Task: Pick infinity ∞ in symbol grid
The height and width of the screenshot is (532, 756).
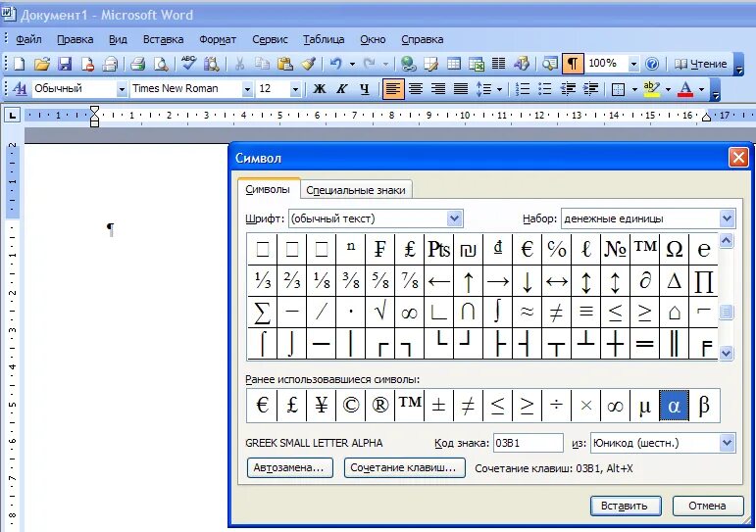Action: 409,313
